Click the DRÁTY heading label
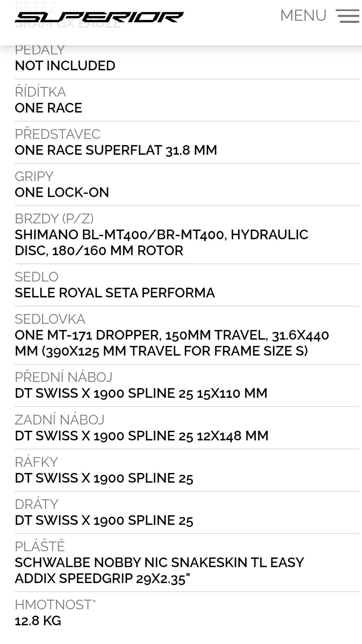The height and width of the screenshot is (644, 362). click(37, 504)
